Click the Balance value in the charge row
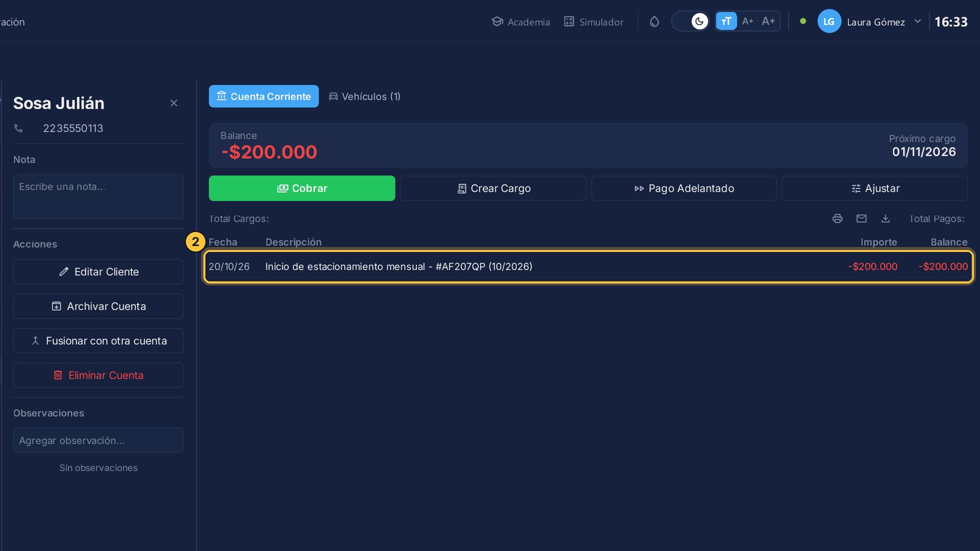Screen dimensions: 980x551 [x=943, y=267]
